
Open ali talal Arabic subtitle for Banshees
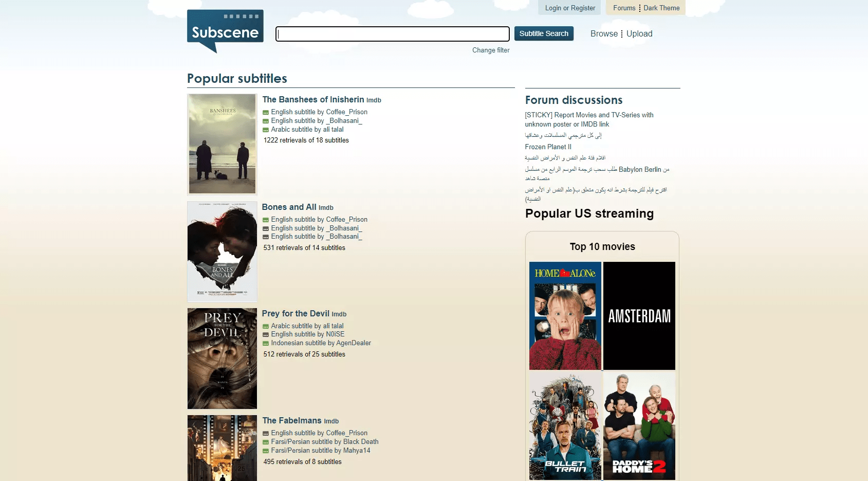click(x=307, y=129)
